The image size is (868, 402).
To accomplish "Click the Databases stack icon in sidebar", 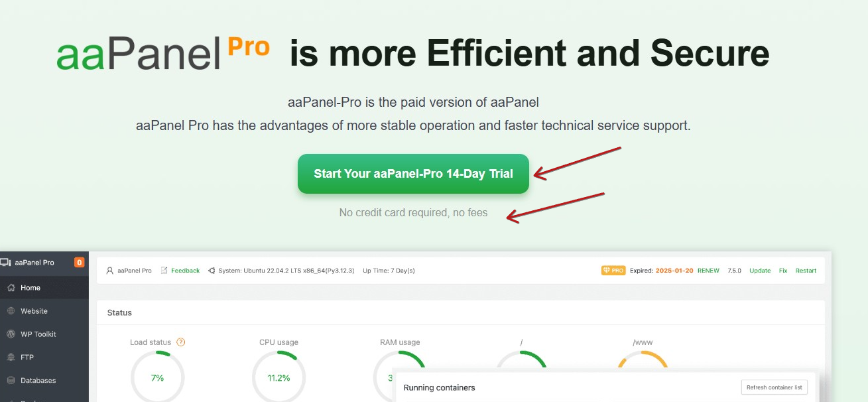I will [x=11, y=381].
